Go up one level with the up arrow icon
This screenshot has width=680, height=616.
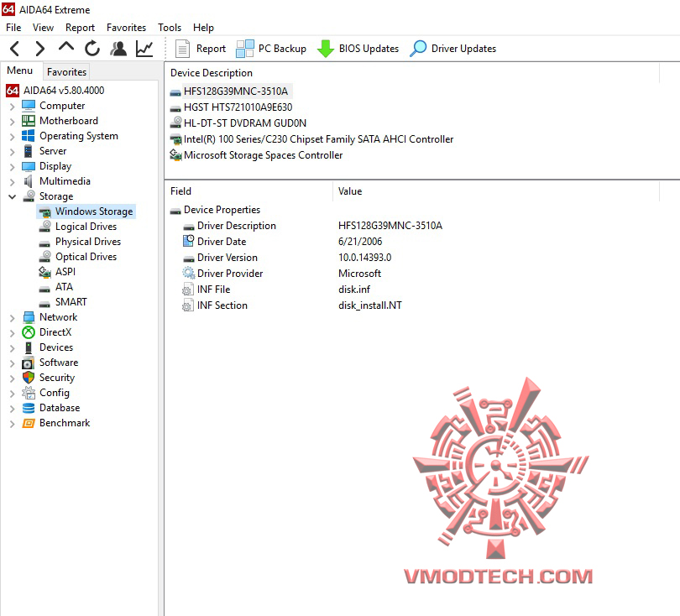66,47
